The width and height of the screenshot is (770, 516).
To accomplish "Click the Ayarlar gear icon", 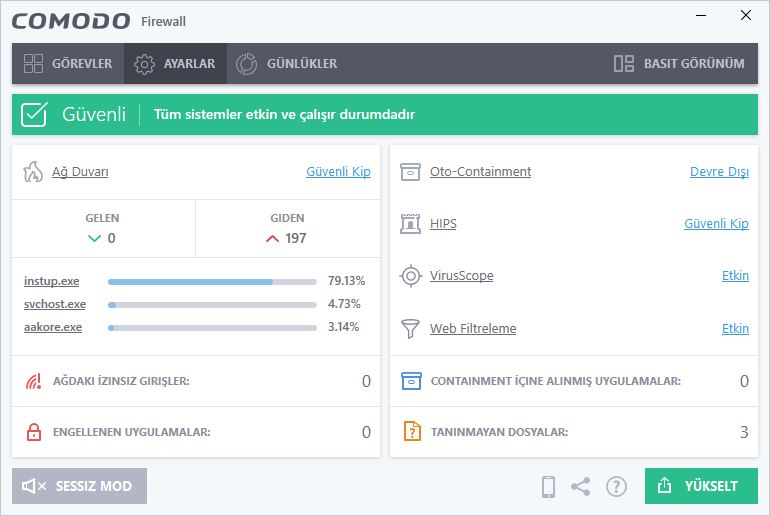I will (144, 64).
